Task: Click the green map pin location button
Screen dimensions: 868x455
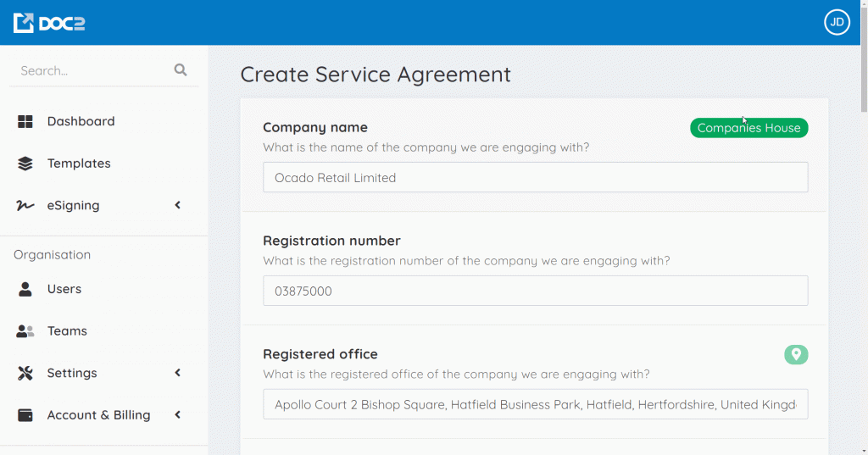Action: (x=796, y=354)
